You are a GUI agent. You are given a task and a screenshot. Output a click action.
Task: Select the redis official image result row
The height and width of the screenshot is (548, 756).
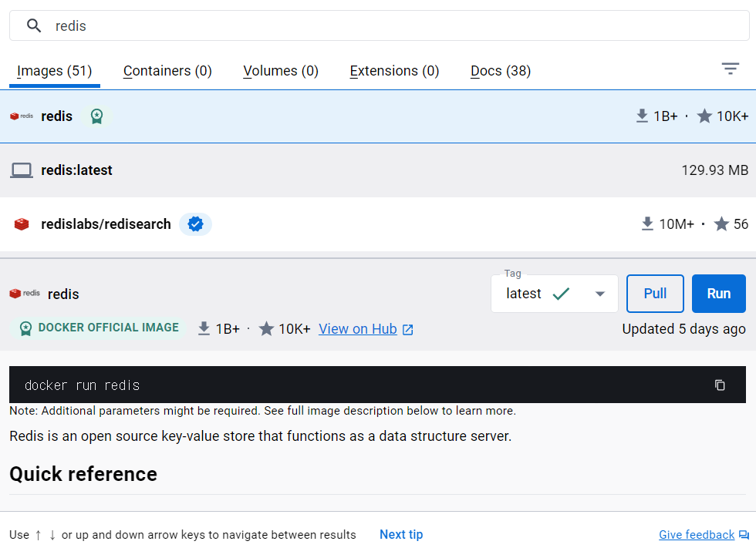[x=378, y=116]
